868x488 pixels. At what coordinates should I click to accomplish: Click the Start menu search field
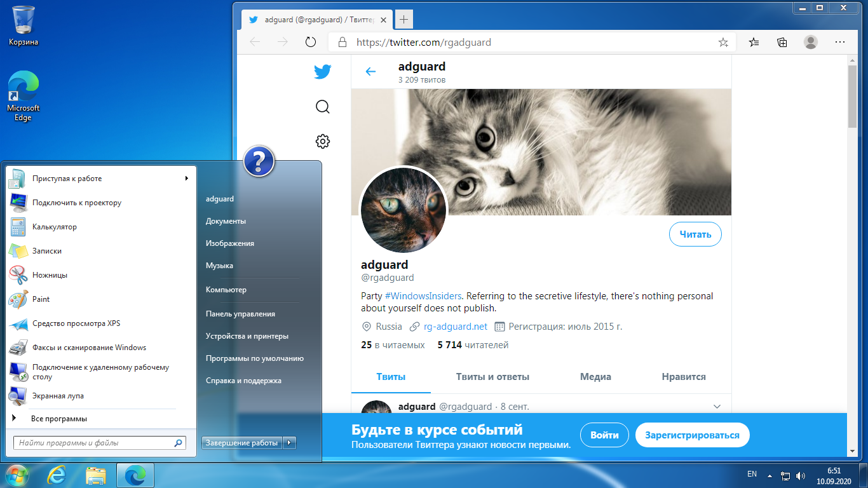[x=100, y=443]
